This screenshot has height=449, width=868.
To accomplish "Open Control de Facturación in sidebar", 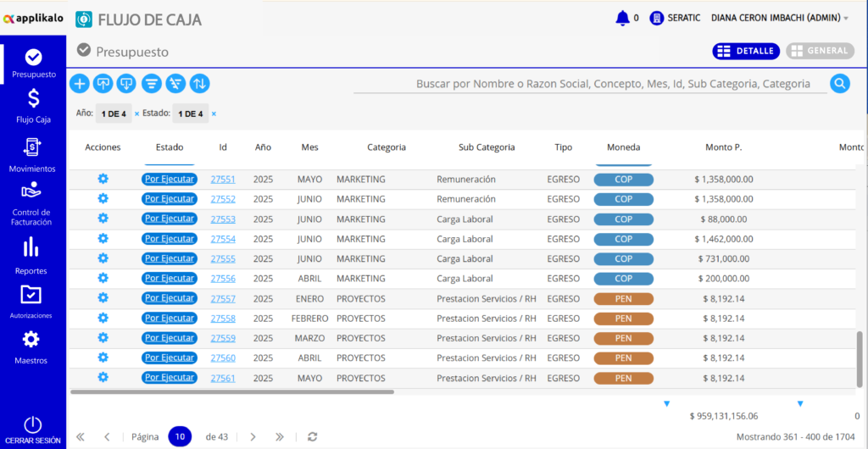I will [x=33, y=203].
